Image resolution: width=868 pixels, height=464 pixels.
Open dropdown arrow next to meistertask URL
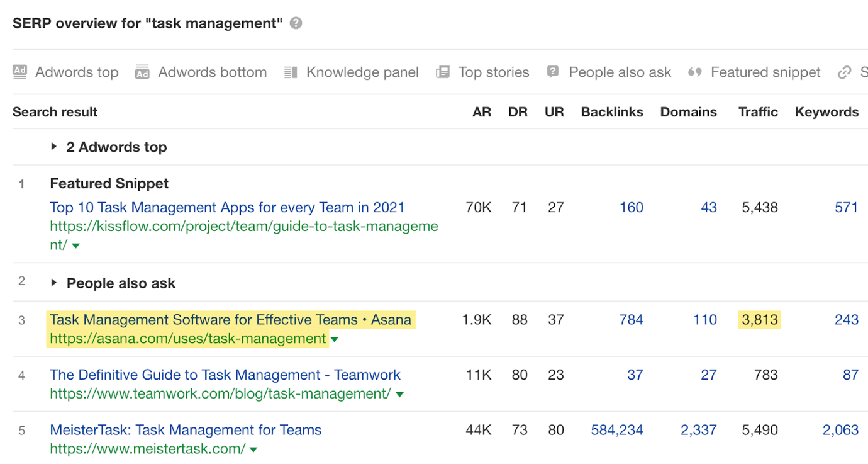tap(253, 450)
